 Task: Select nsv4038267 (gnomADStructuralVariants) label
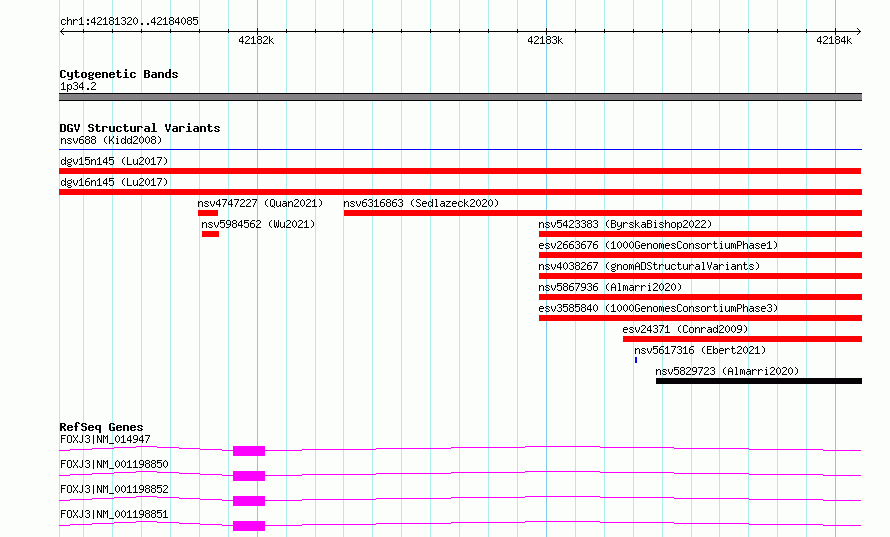pyautogui.click(x=649, y=266)
